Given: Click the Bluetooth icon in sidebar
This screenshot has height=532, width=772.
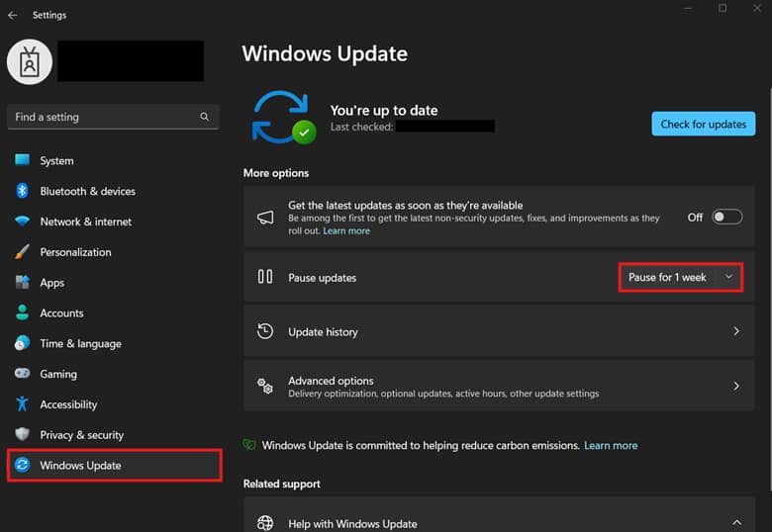Looking at the screenshot, I should pyautogui.click(x=22, y=191).
